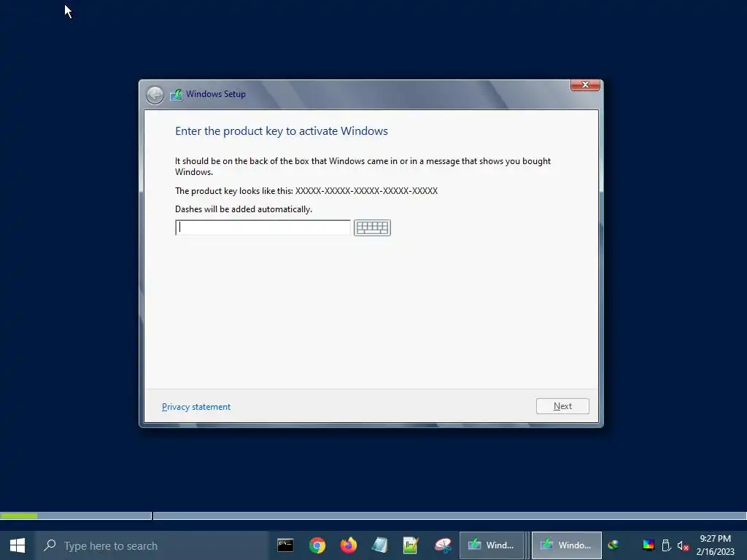This screenshot has width=747, height=560.
Task: Open Firefox from the taskbar
Action: [x=349, y=545]
